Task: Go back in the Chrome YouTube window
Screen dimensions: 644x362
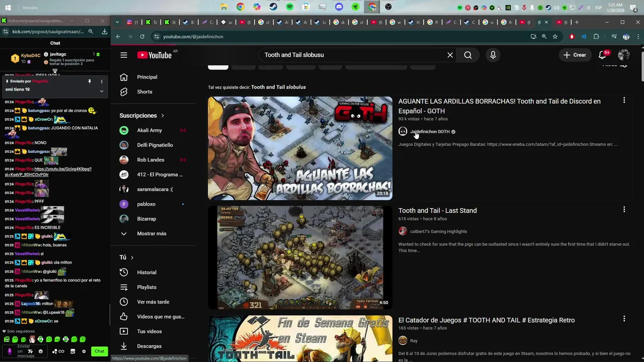Action: 118,36
